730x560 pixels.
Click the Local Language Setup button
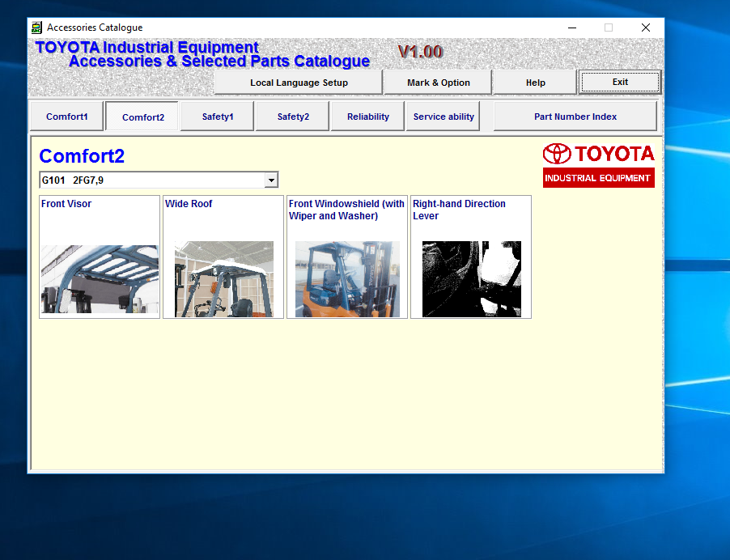(x=299, y=83)
